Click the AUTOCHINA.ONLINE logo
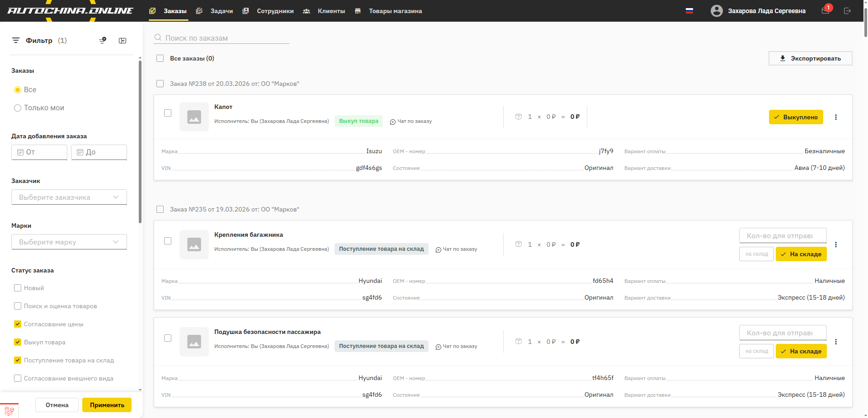Image resolution: width=868 pixels, height=418 pixels. click(x=70, y=11)
